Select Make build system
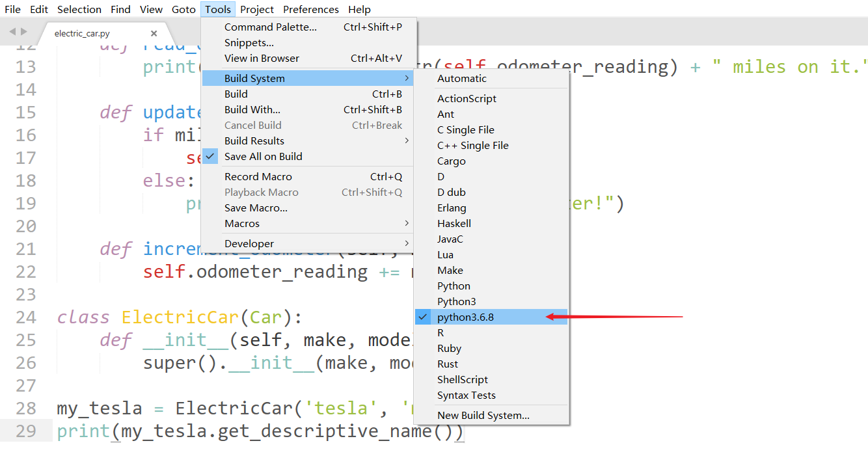The height and width of the screenshot is (469, 868). [491, 270]
